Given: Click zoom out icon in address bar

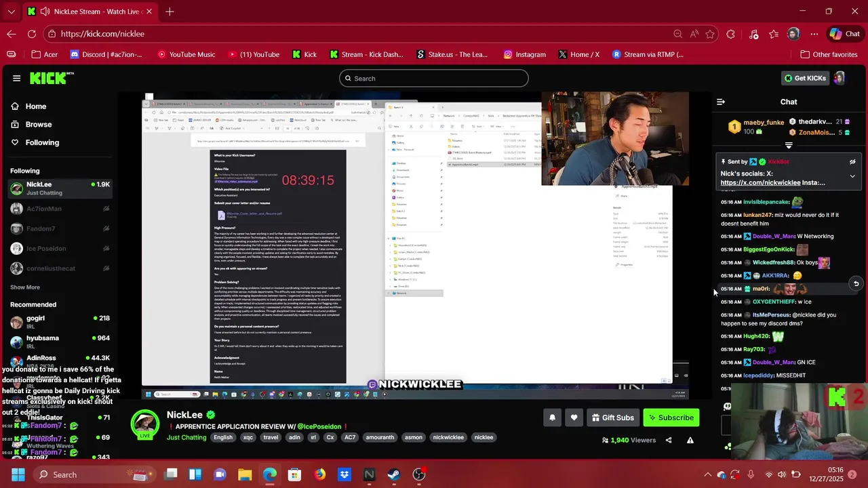Looking at the screenshot, I should [677, 34].
